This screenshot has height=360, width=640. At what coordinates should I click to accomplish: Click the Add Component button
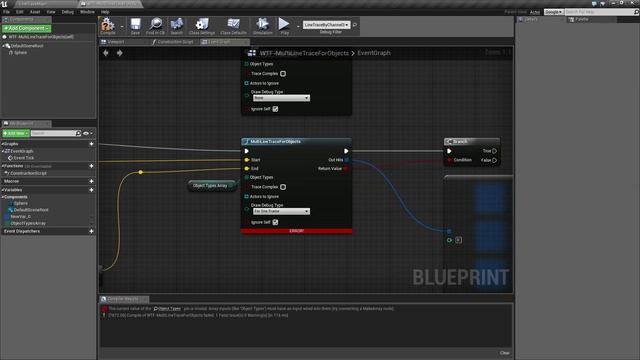click(x=26, y=28)
